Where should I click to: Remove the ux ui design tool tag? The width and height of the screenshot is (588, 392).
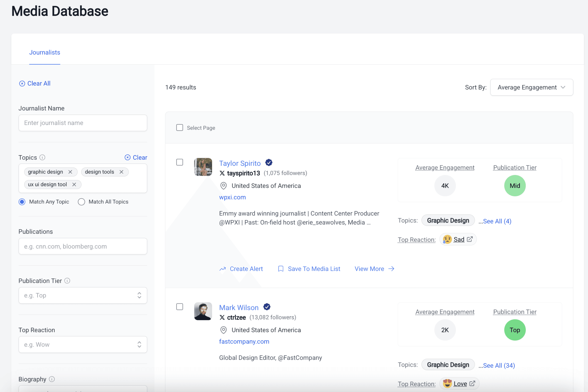(x=74, y=184)
